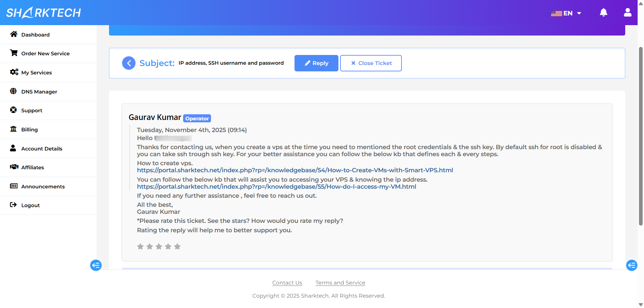Click the Affiliates handshake icon
The width and height of the screenshot is (644, 308).
click(x=14, y=167)
